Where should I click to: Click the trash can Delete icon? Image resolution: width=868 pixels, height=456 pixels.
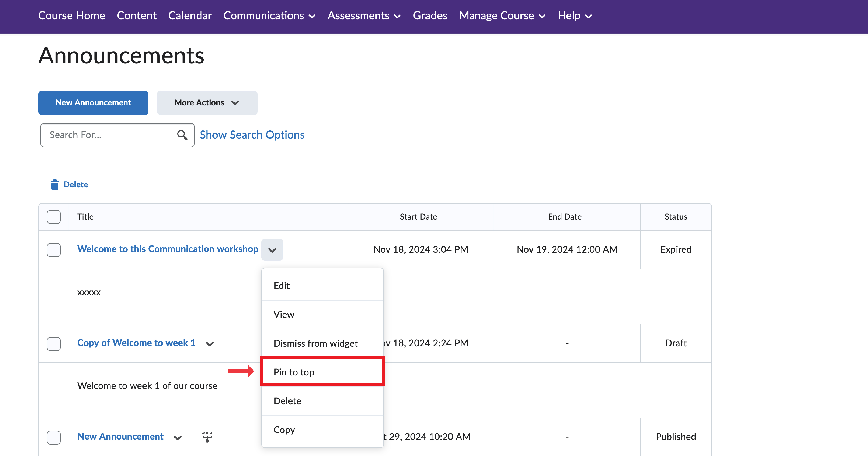[x=55, y=184]
